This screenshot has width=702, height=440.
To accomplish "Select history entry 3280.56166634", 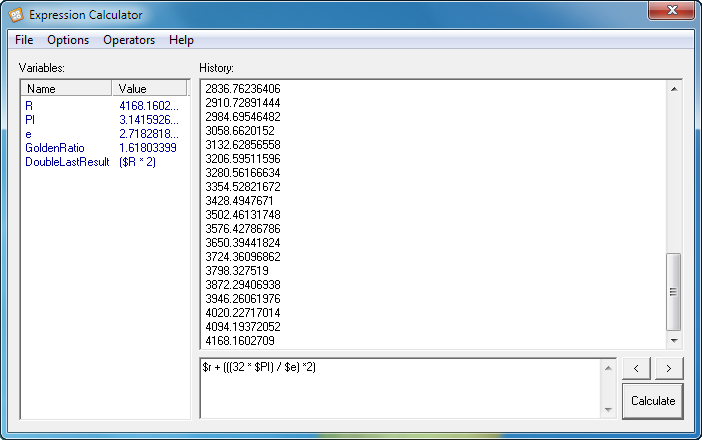I will [243, 172].
